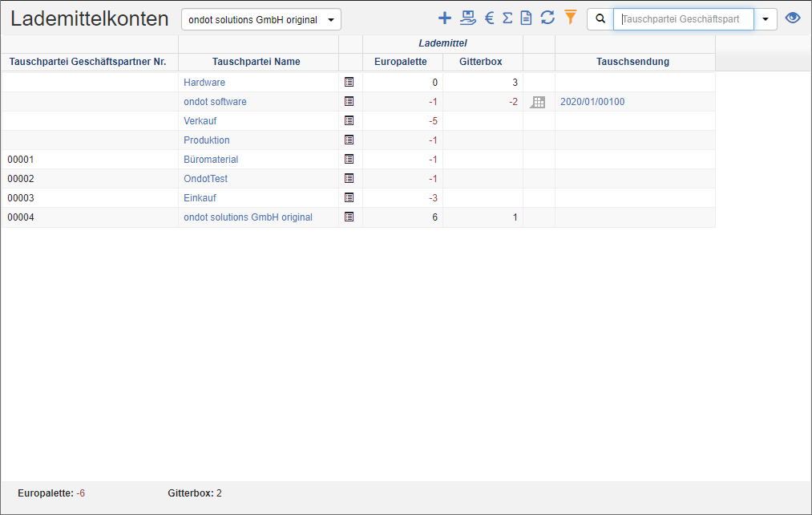Expand the search field options arrow
Image resolution: width=812 pixels, height=515 pixels.
[765, 20]
